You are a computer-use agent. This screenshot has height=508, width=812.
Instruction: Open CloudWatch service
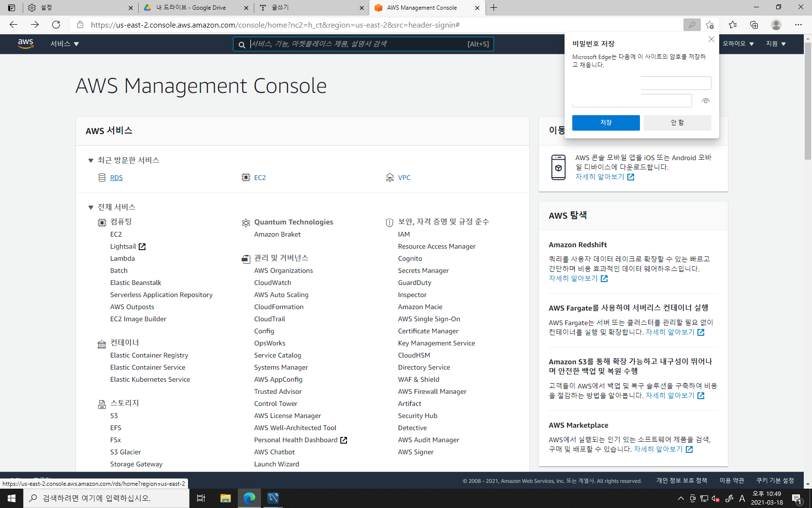click(x=273, y=283)
